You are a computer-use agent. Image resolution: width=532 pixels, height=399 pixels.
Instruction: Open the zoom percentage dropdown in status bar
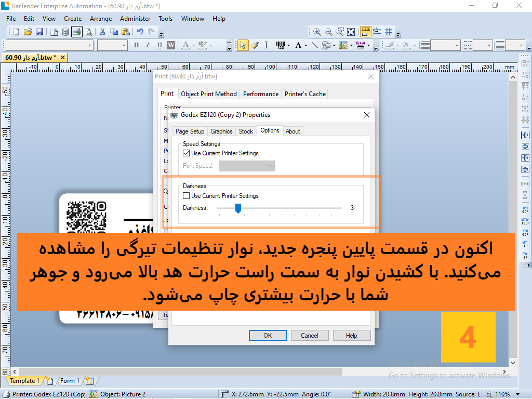(x=518, y=394)
